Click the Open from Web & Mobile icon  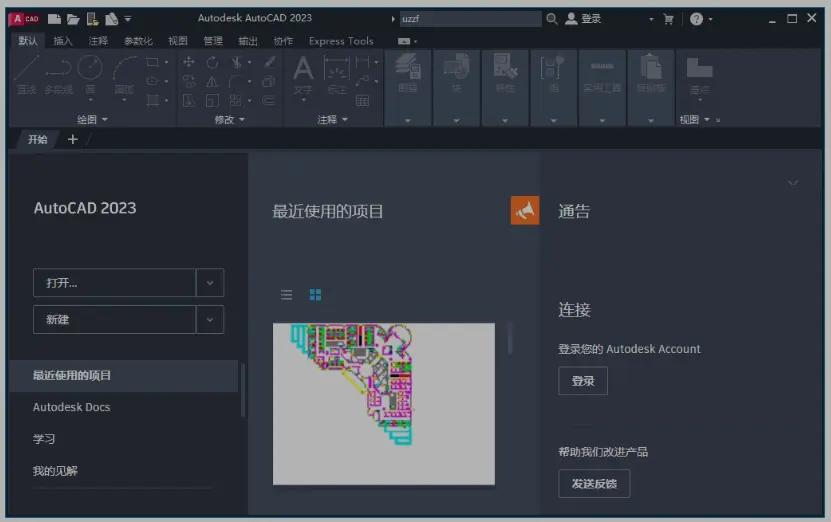click(x=92, y=19)
